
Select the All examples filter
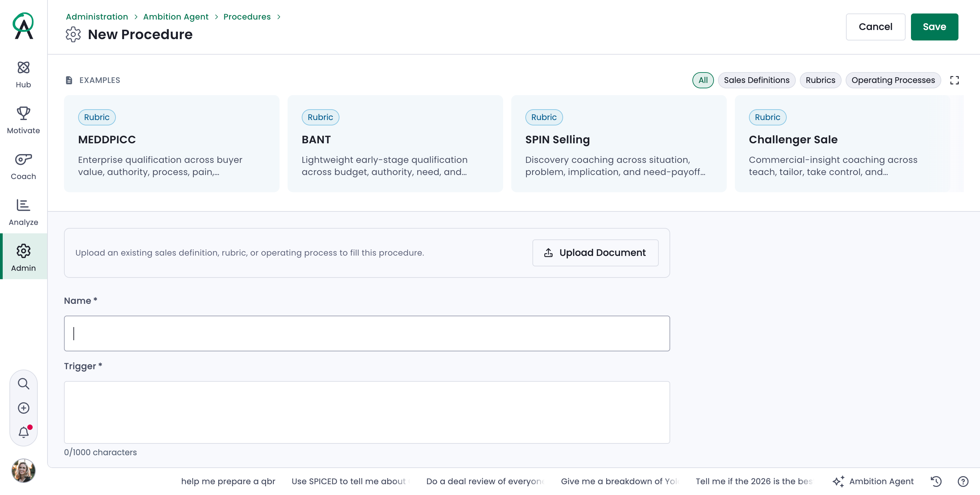click(x=703, y=80)
